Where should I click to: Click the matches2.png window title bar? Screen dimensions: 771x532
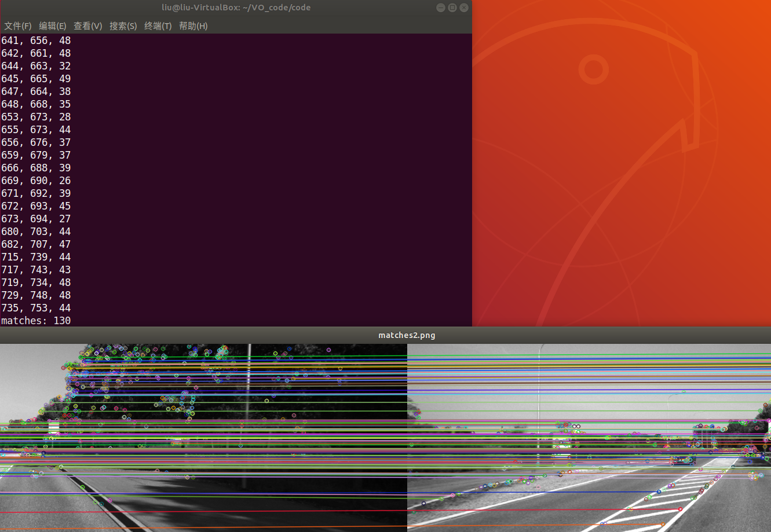(407, 335)
